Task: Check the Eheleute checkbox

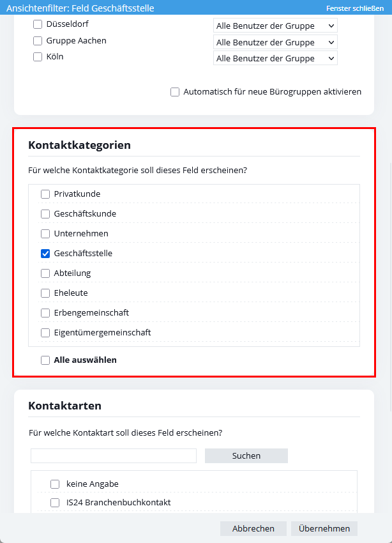Action: tap(45, 293)
